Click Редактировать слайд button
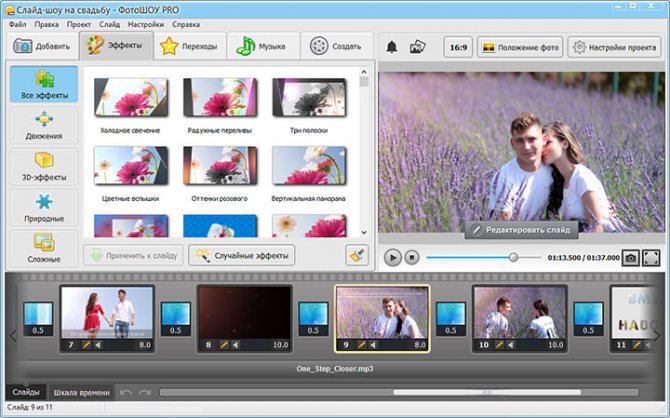The width and height of the screenshot is (670, 418). pos(522,230)
